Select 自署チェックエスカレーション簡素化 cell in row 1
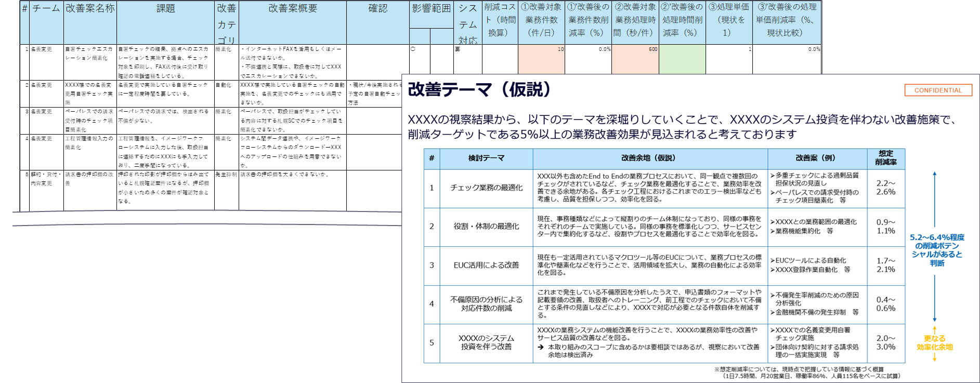The image size is (980, 383). (90, 62)
